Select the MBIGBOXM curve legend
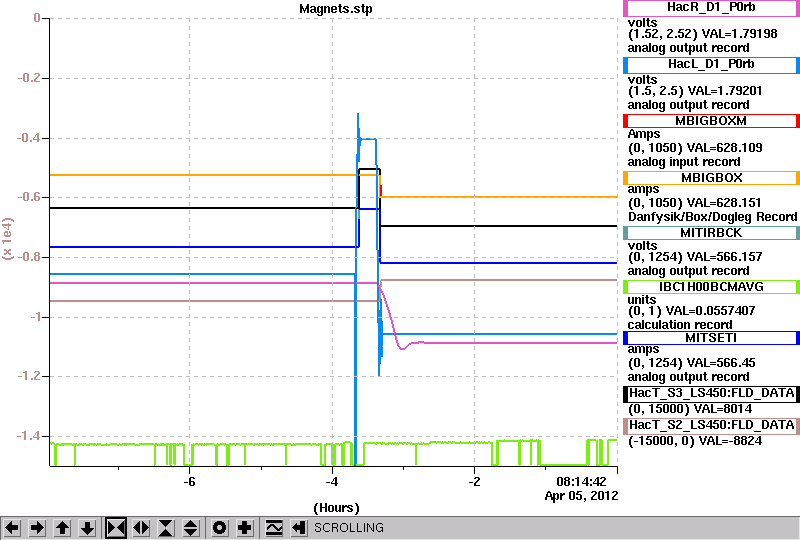This screenshot has height=540, width=800. (x=711, y=121)
